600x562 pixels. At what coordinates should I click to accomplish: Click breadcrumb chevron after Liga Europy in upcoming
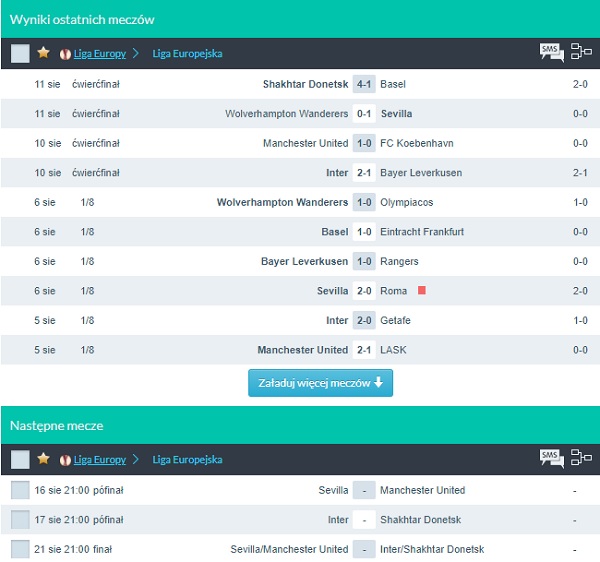pyautogui.click(x=135, y=459)
